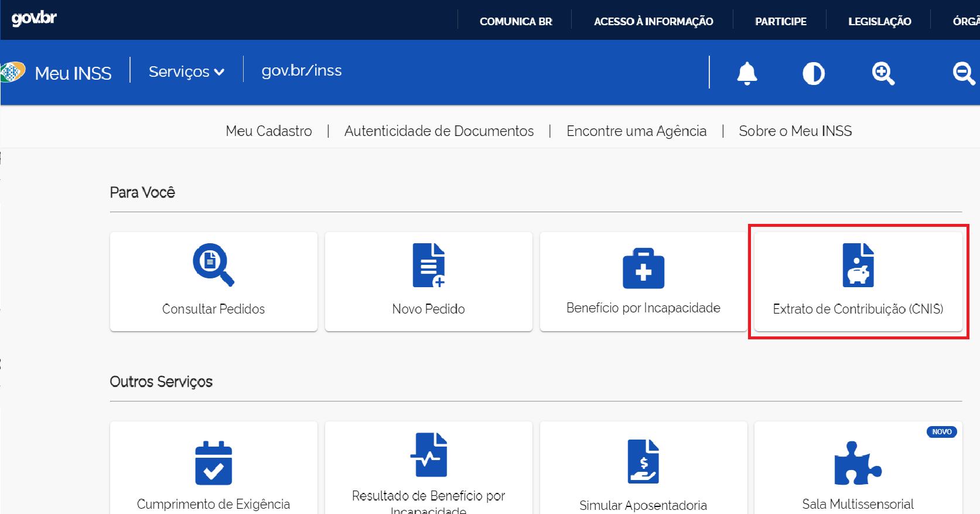The height and width of the screenshot is (514, 980).
Task: Select Benefício por Incapacidade label
Action: tap(643, 308)
